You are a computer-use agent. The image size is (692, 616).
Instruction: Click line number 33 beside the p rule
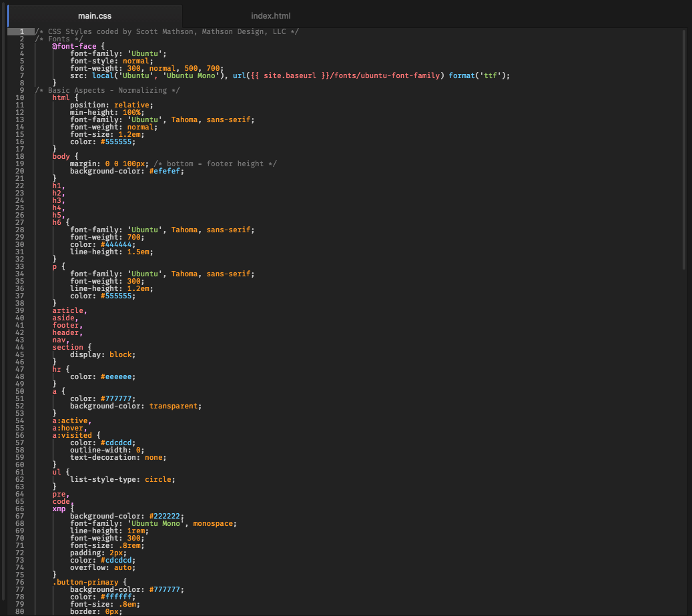pos(20,266)
